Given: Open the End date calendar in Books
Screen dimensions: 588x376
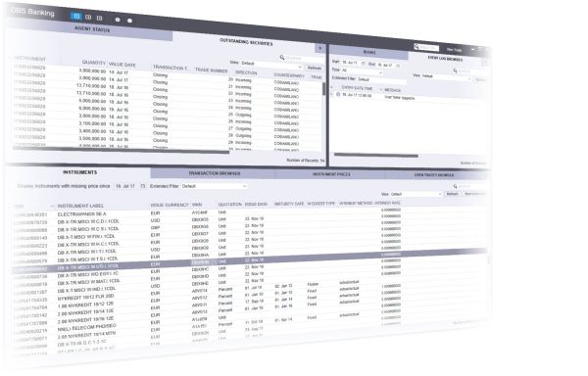Looking at the screenshot, I should [398, 67].
